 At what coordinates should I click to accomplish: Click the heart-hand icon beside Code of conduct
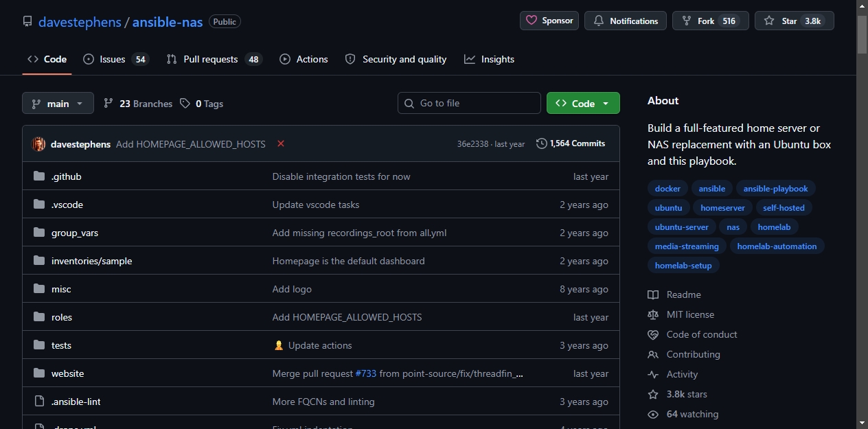pyautogui.click(x=653, y=334)
